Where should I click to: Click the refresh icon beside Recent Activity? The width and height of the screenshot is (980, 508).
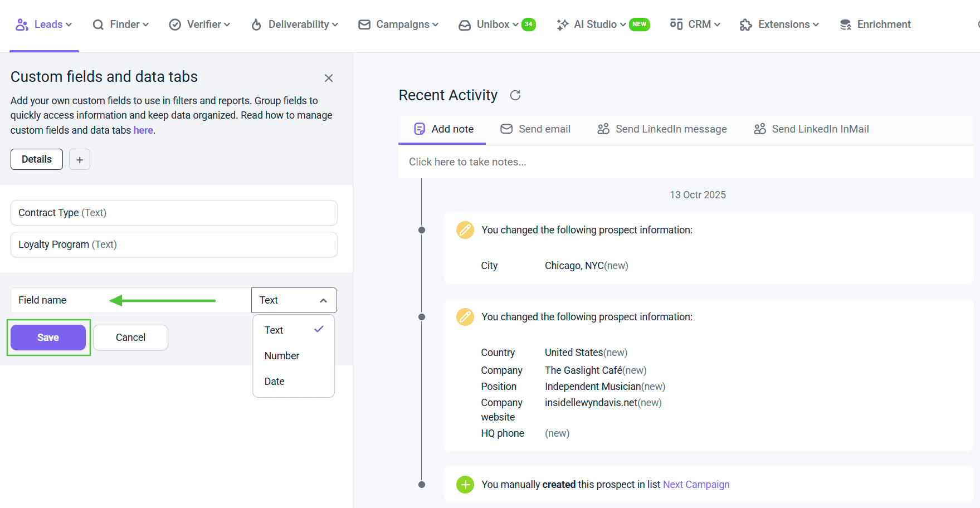click(x=515, y=95)
